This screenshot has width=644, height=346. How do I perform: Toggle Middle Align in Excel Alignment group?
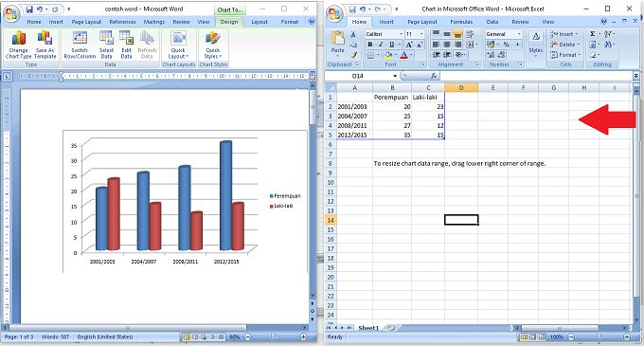[x=447, y=34]
